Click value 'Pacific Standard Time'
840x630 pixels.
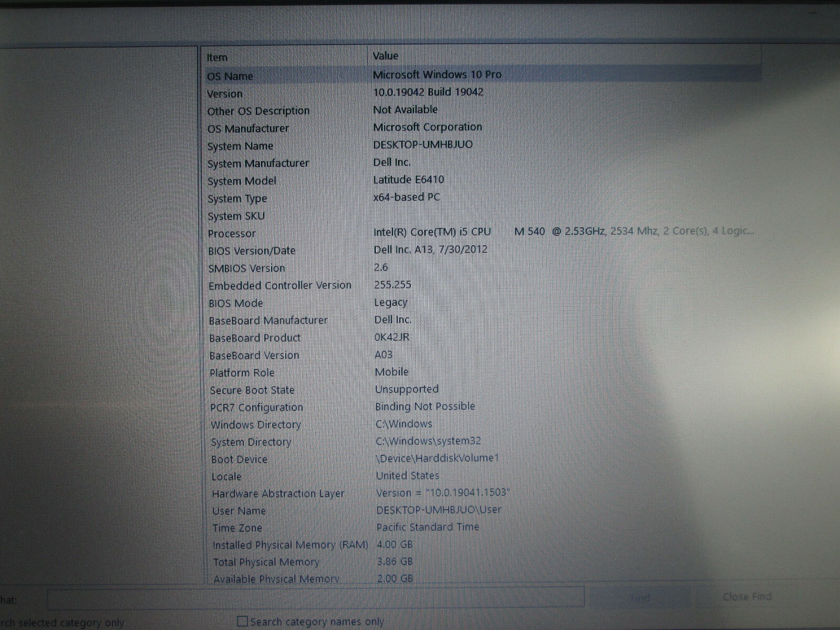click(427, 527)
